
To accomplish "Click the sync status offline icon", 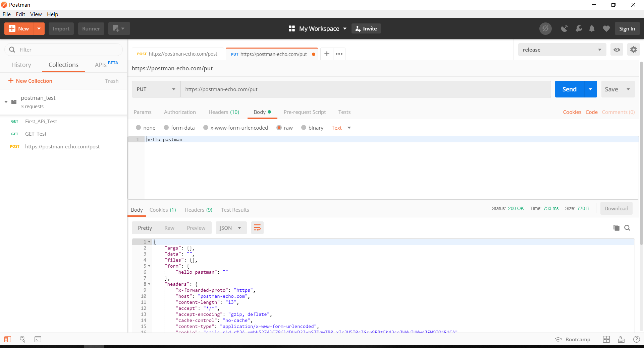I will (x=545, y=29).
